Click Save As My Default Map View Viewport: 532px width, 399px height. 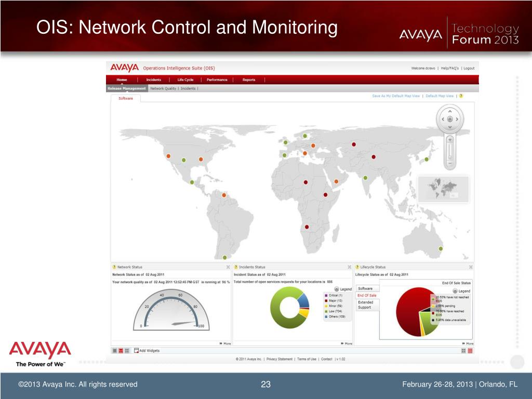click(396, 96)
